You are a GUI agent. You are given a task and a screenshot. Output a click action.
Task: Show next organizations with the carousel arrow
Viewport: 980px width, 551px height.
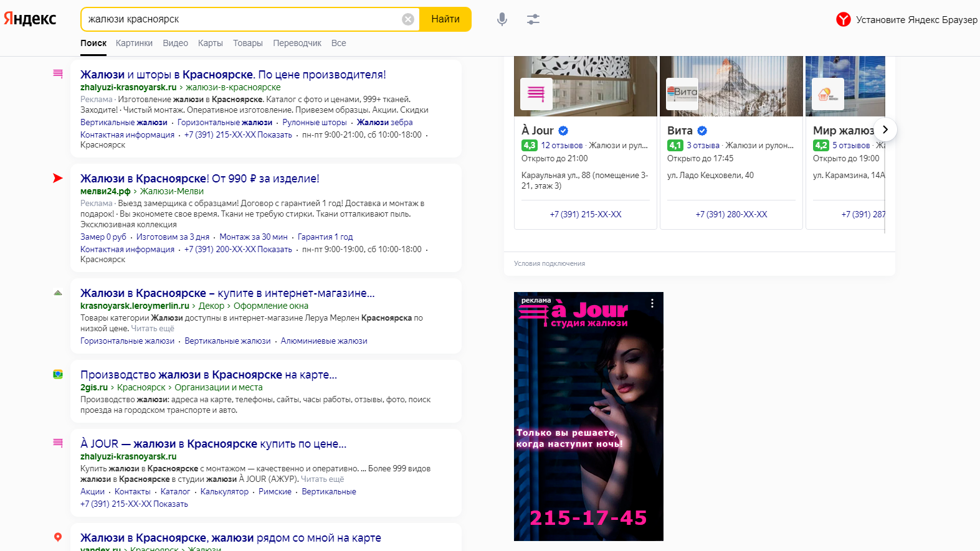point(885,130)
